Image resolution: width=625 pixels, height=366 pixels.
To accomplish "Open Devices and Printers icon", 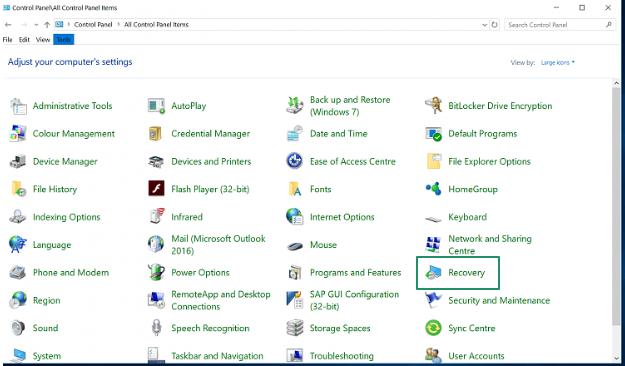I will [x=156, y=161].
